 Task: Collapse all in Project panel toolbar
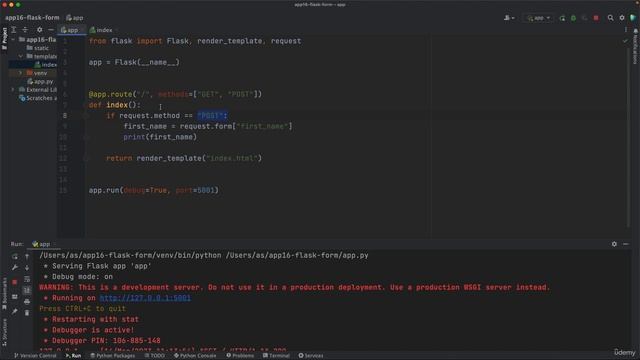tap(25, 30)
